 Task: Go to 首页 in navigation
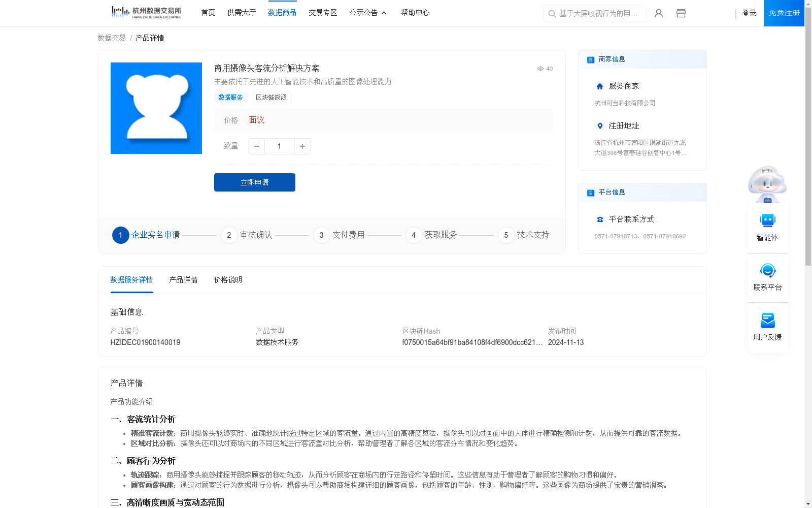[x=208, y=13]
